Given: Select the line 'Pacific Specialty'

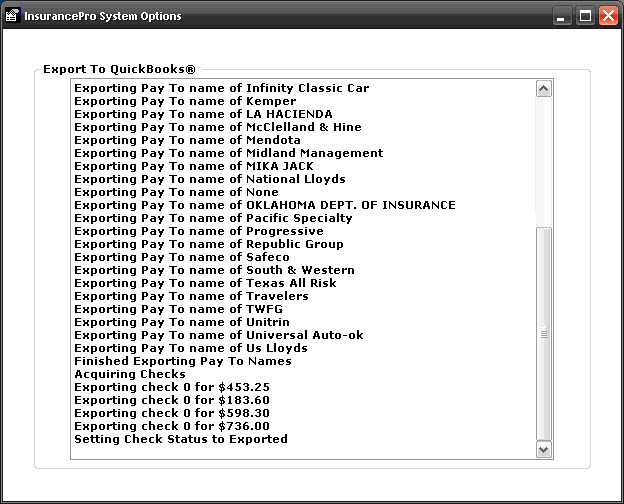Looking at the screenshot, I should click(x=213, y=218).
